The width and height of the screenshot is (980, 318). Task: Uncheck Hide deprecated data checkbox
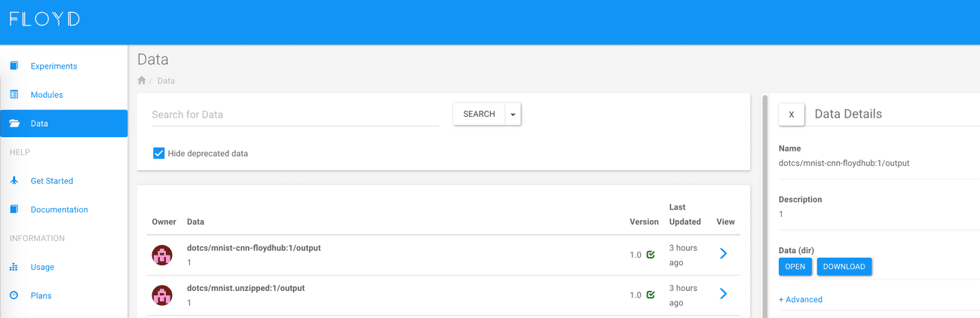[x=158, y=153]
